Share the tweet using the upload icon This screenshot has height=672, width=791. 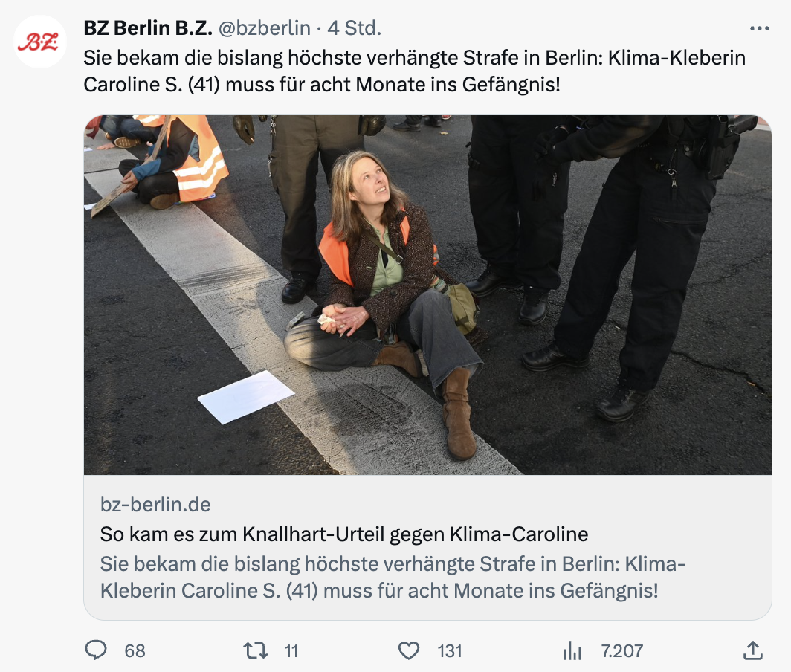(752, 650)
